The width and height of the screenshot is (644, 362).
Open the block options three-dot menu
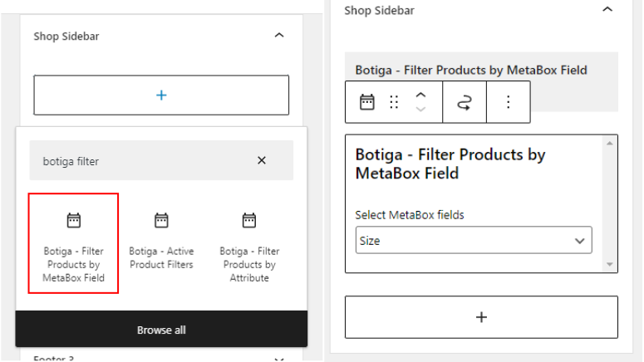tap(508, 102)
